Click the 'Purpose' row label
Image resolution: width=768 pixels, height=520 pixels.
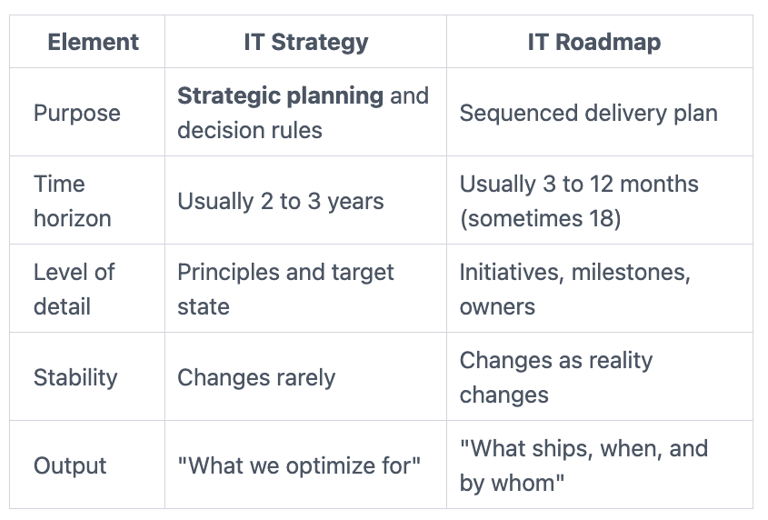[x=77, y=113]
